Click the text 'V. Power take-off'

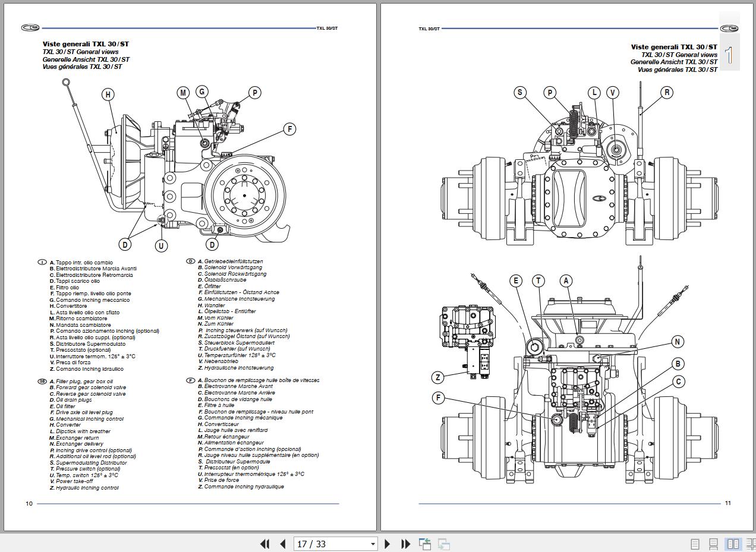point(71,481)
